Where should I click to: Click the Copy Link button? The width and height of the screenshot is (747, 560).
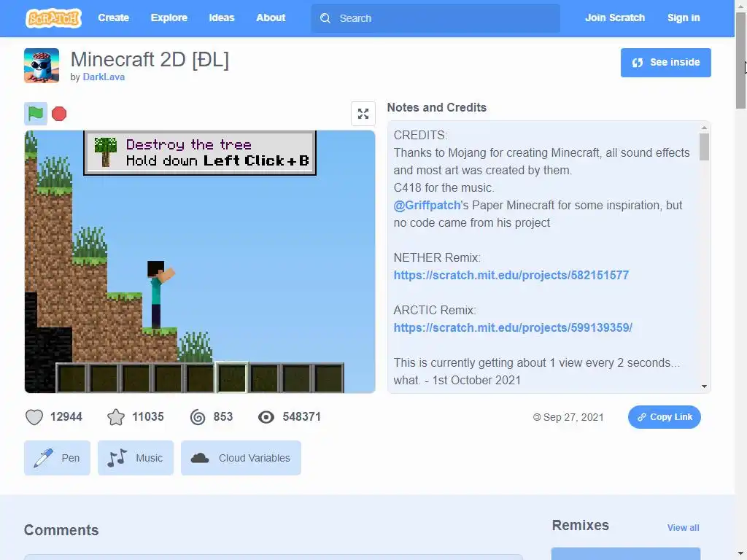pos(664,417)
